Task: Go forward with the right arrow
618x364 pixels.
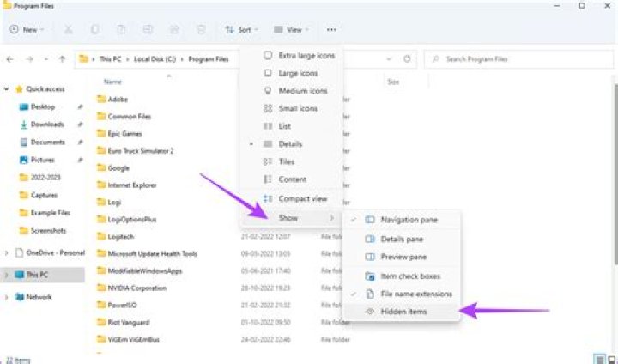Action: [29, 59]
